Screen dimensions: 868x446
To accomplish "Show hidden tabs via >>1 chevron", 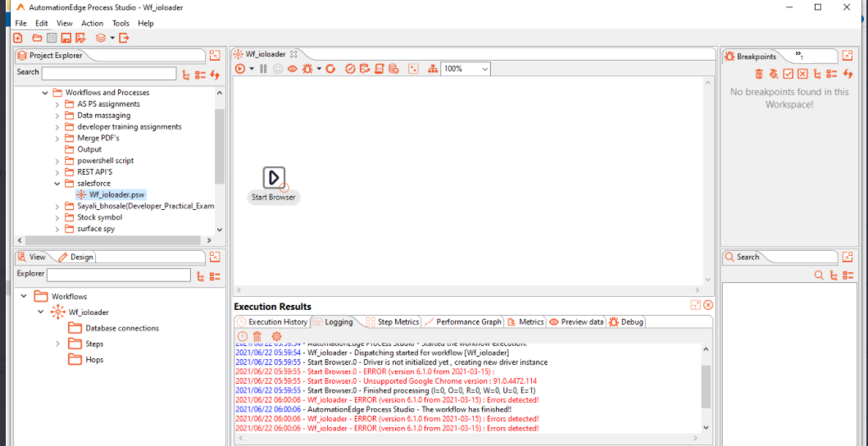I will tap(799, 55).
